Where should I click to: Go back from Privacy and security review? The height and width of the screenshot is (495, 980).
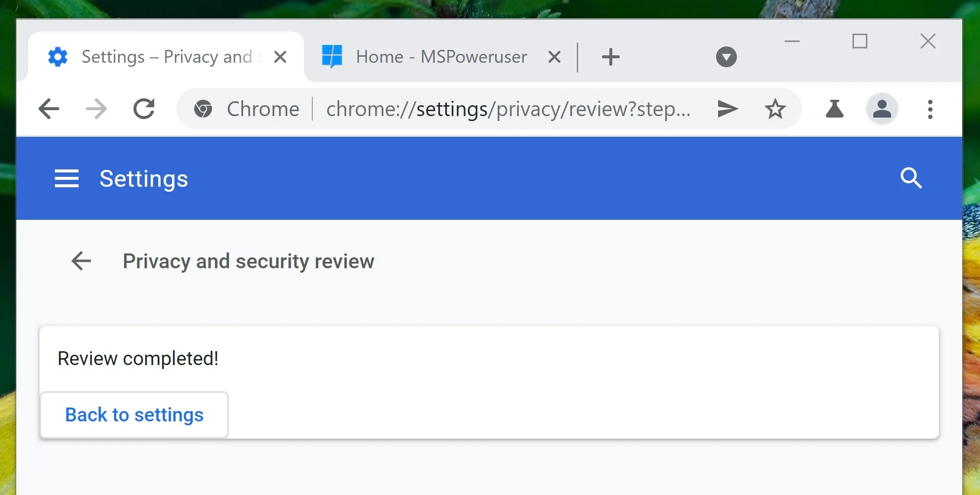(82, 261)
